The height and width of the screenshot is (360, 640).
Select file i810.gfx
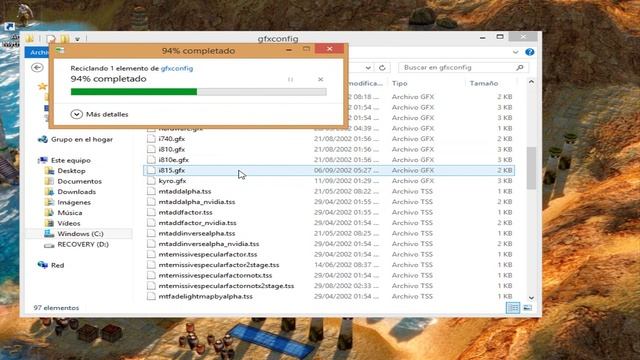[x=172, y=149]
